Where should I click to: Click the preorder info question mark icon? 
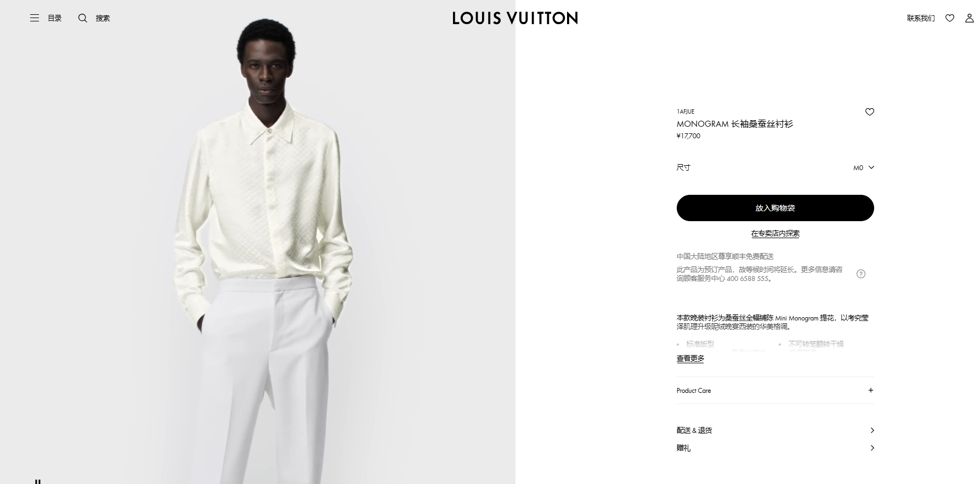861,274
